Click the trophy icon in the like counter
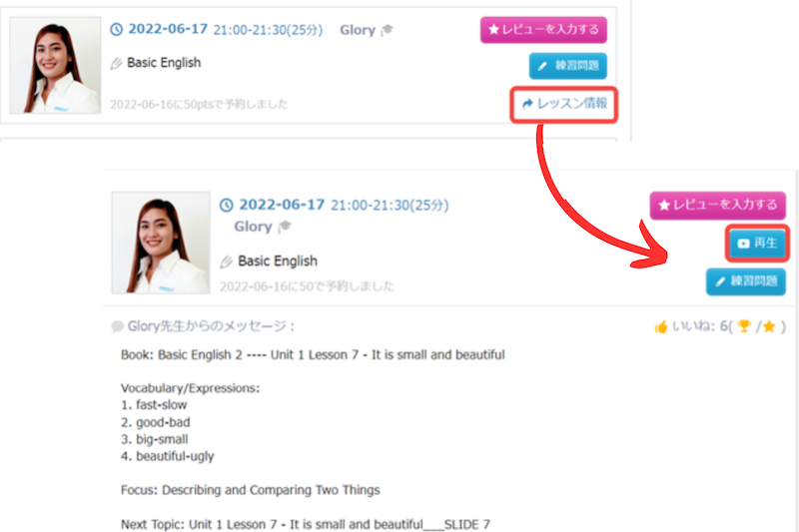The height and width of the screenshot is (532, 799). pyautogui.click(x=743, y=326)
